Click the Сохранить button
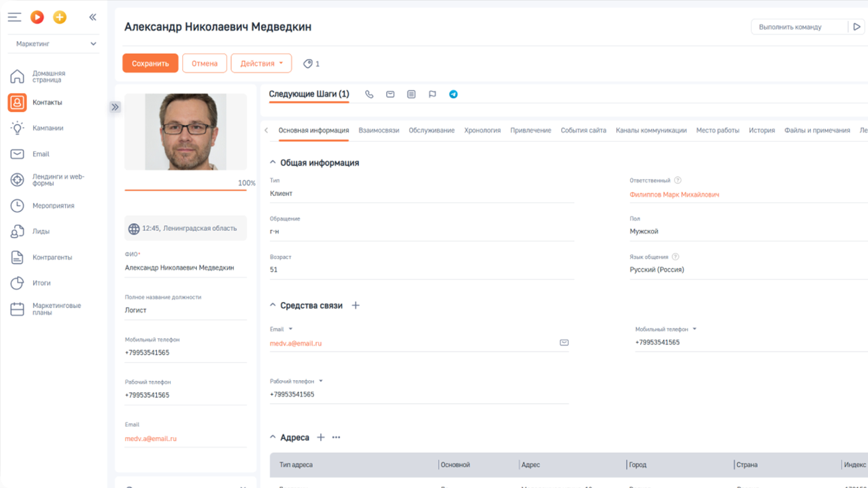Screen dimensions: 868x488 [x=150, y=63]
